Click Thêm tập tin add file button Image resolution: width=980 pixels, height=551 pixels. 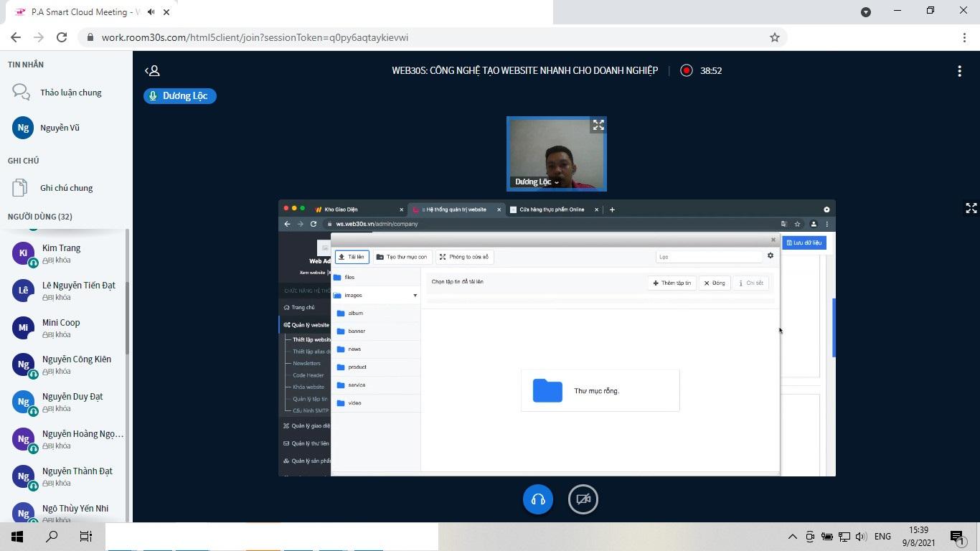click(x=672, y=283)
